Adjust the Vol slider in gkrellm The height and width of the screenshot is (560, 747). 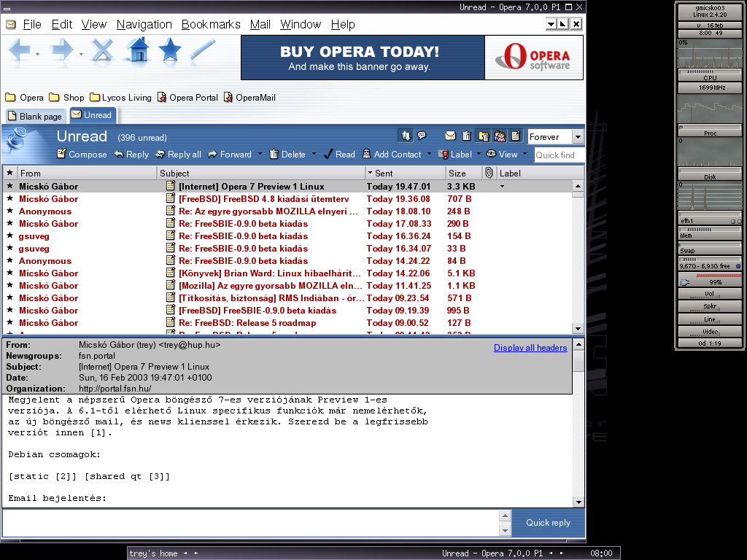pyautogui.click(x=709, y=294)
